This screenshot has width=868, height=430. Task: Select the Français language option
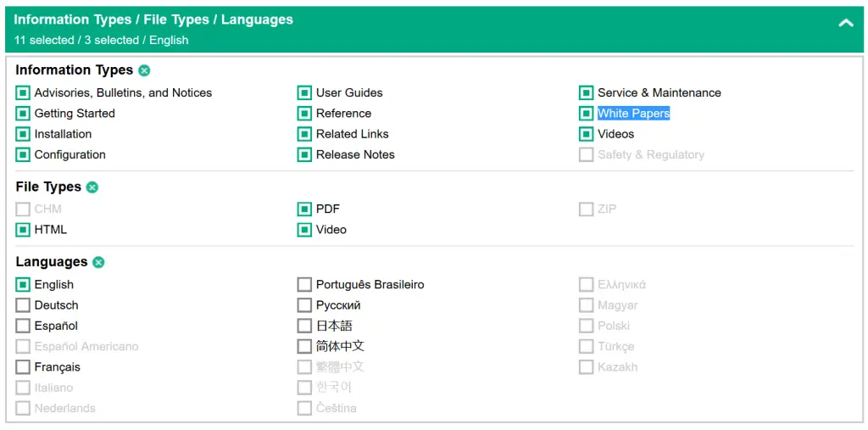(23, 367)
